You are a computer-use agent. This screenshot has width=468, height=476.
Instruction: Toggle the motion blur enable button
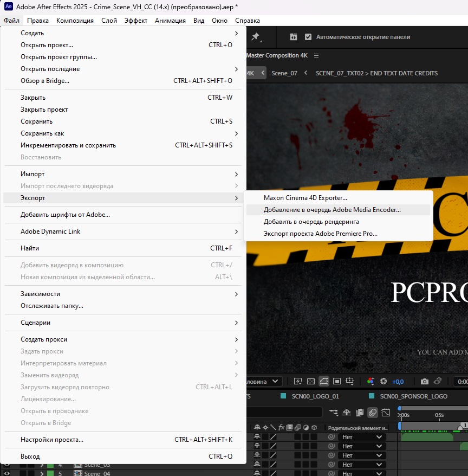373,413
